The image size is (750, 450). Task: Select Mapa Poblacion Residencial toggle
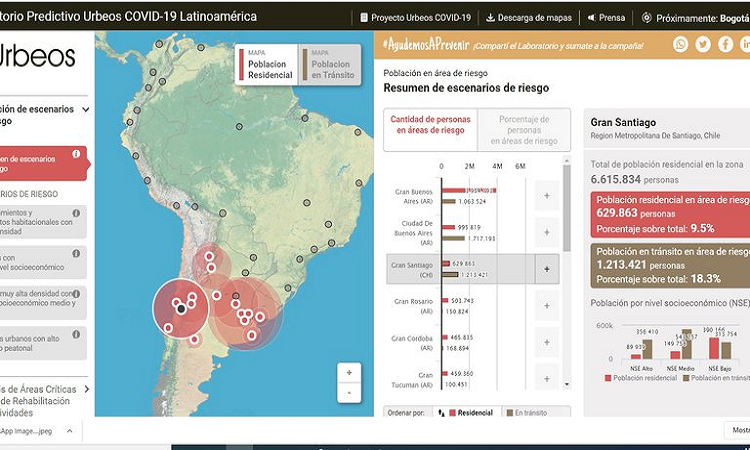pos(266,65)
